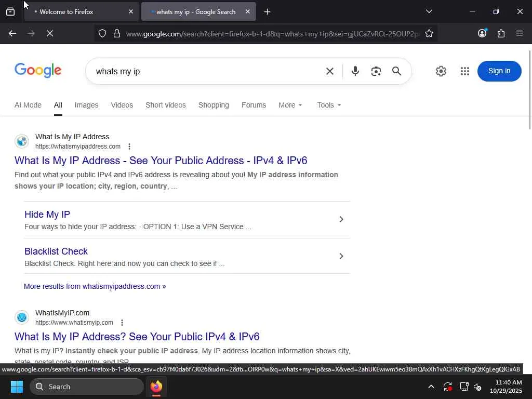Go to Google homepage logo
The width and height of the screenshot is (532, 399).
pyautogui.click(x=38, y=70)
